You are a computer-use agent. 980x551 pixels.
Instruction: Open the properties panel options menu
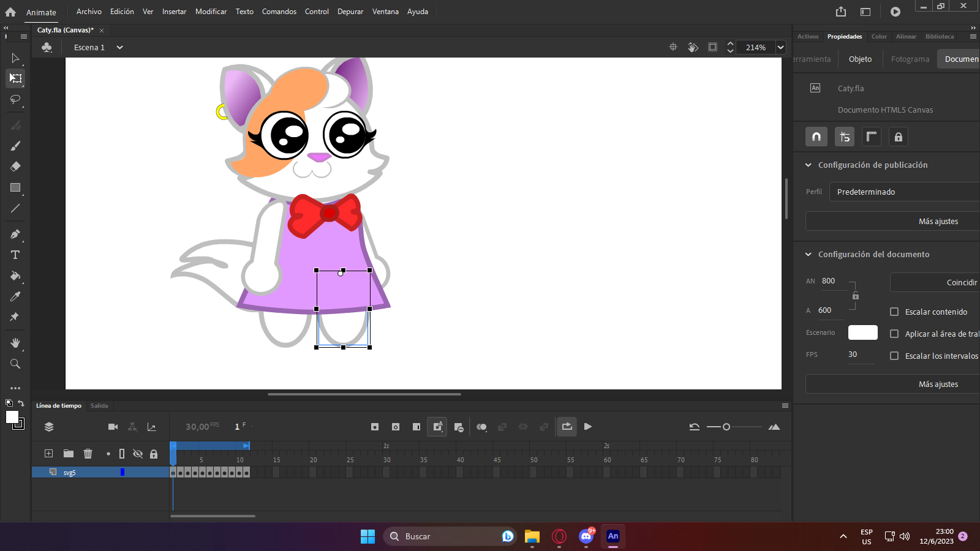tap(973, 37)
